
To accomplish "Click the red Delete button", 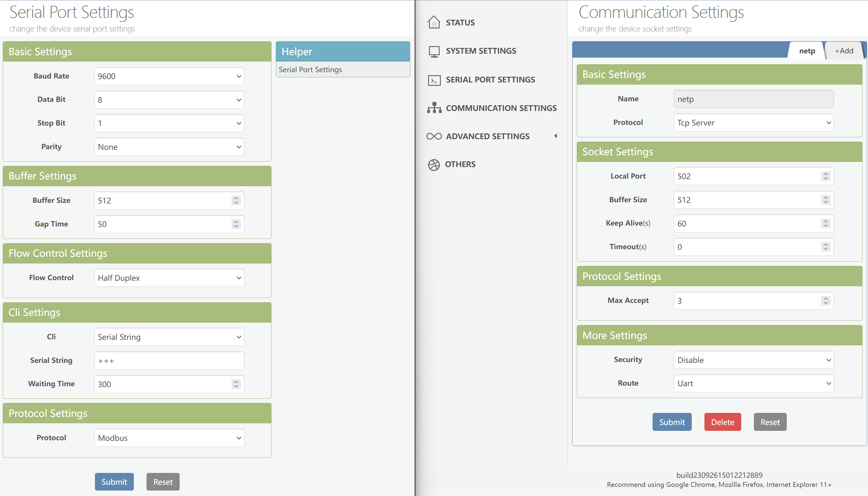I will pyautogui.click(x=722, y=422).
